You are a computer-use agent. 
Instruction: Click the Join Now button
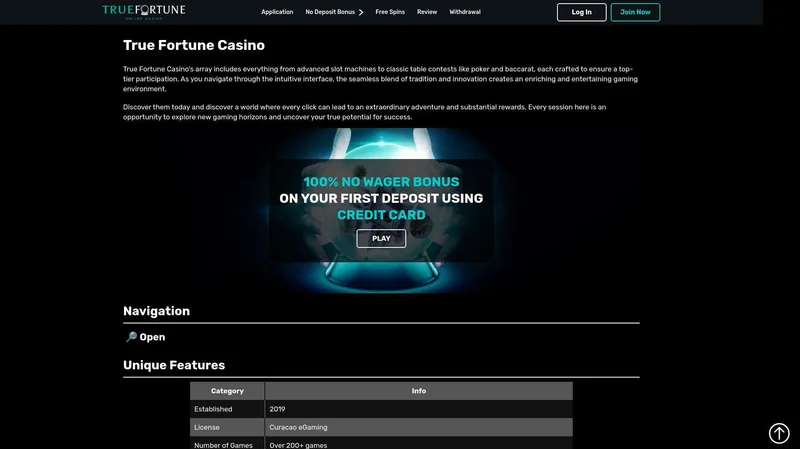coord(635,12)
